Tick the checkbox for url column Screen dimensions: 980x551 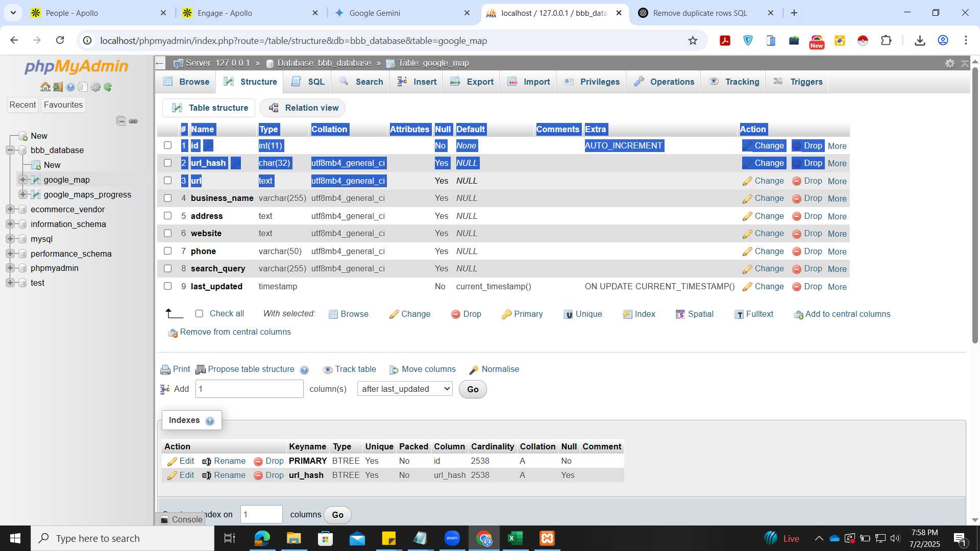(167, 181)
